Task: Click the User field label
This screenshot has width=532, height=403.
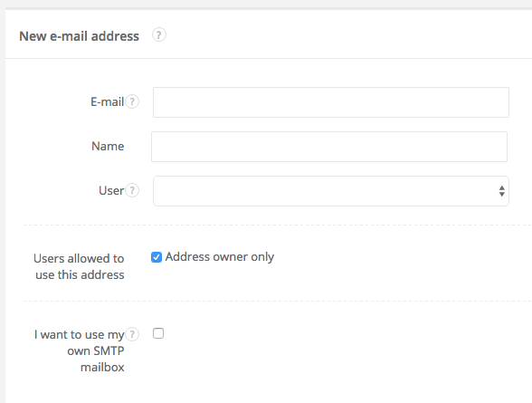Action: (111, 190)
